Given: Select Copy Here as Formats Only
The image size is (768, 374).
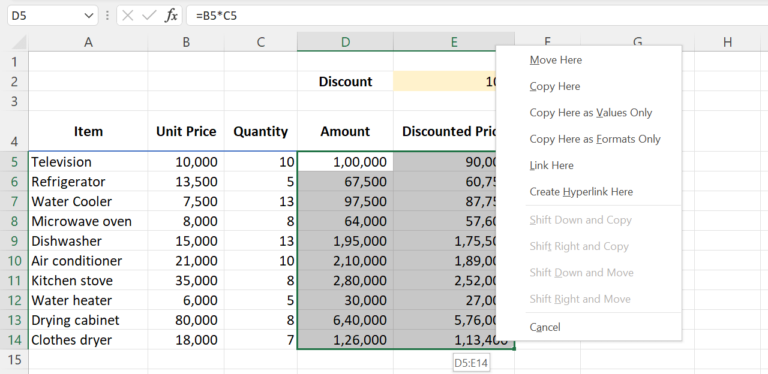Looking at the screenshot, I should (595, 139).
